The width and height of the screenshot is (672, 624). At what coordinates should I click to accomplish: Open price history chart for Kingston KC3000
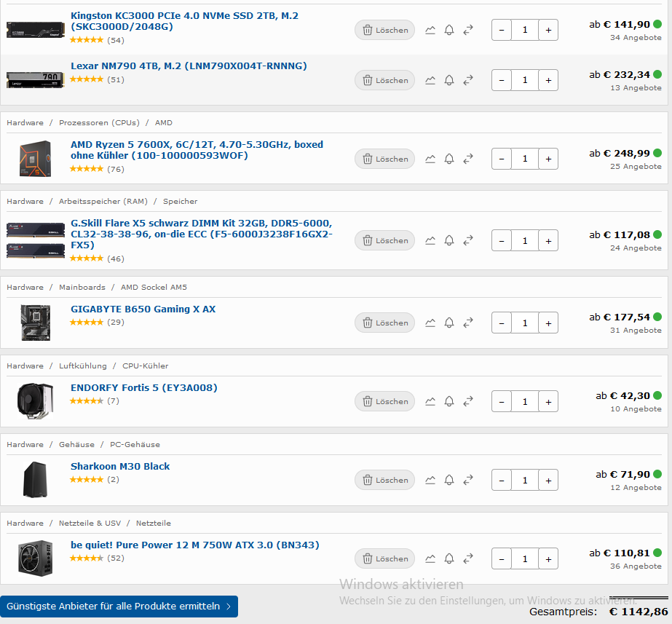pyautogui.click(x=430, y=30)
